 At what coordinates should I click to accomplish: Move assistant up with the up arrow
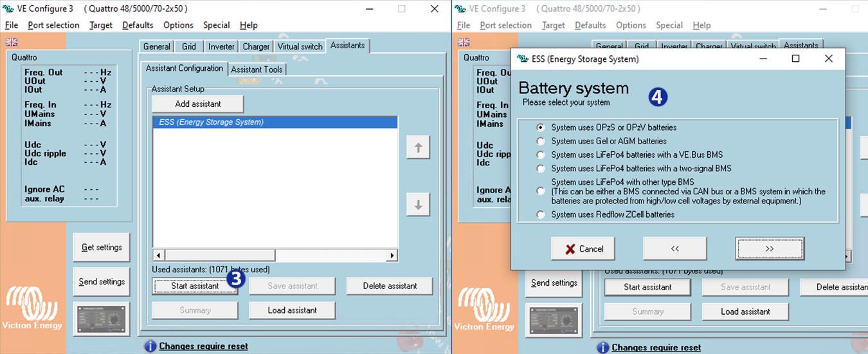coord(418,147)
